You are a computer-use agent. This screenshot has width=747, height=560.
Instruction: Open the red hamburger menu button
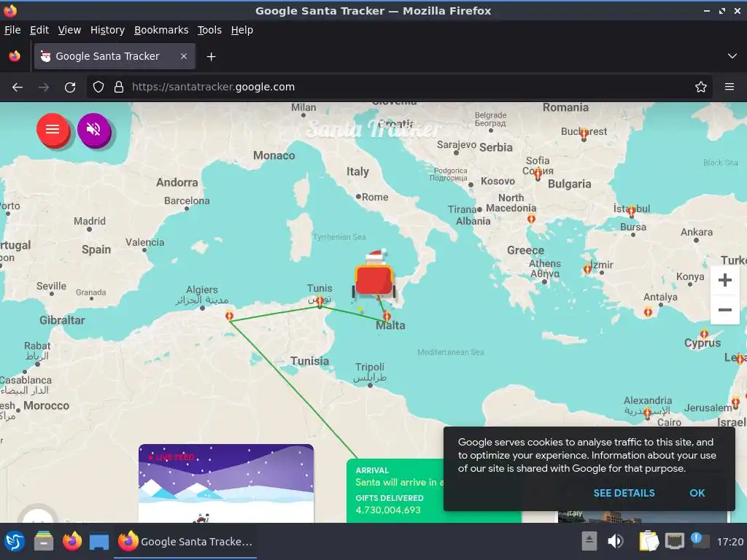53,129
